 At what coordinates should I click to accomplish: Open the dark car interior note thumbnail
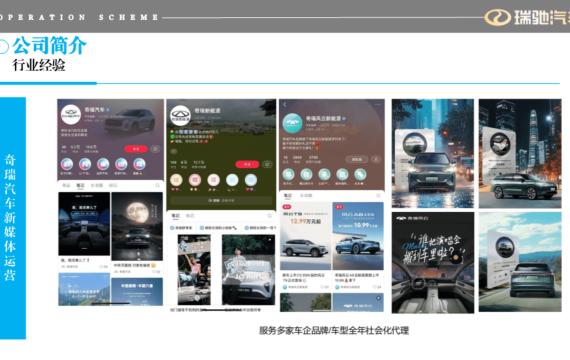[84, 224]
